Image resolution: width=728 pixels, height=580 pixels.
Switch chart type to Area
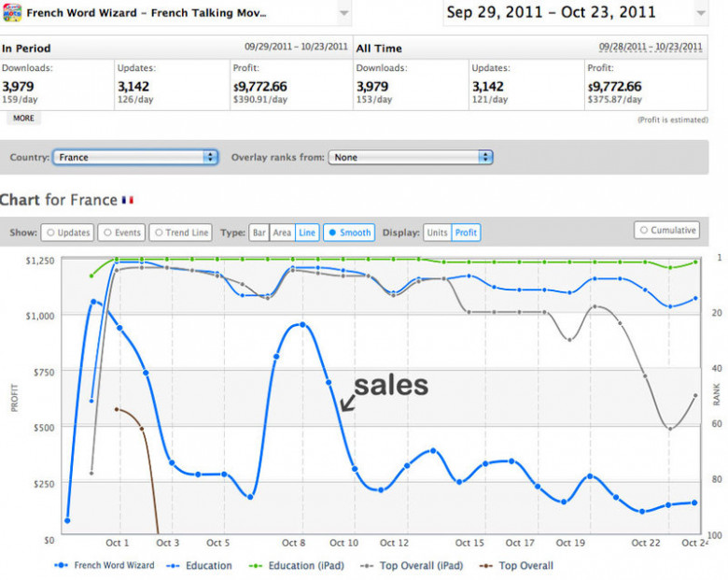click(282, 233)
